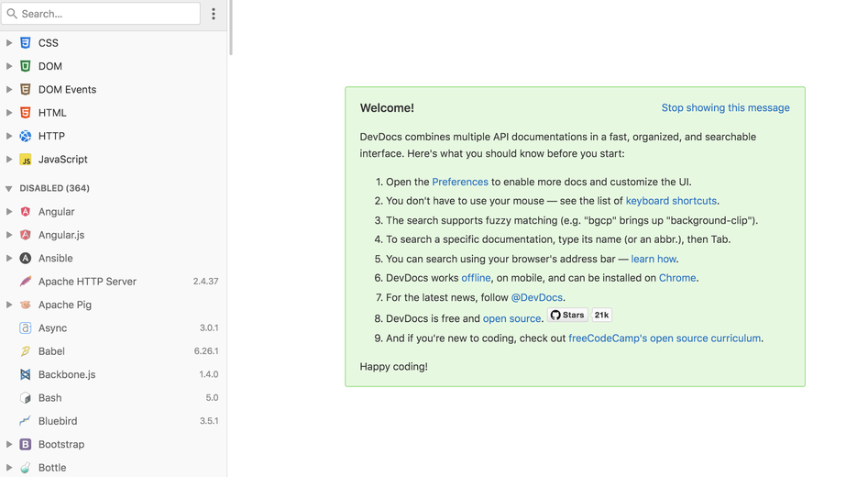Open the Preferences link
868x477 pixels.
460,182
